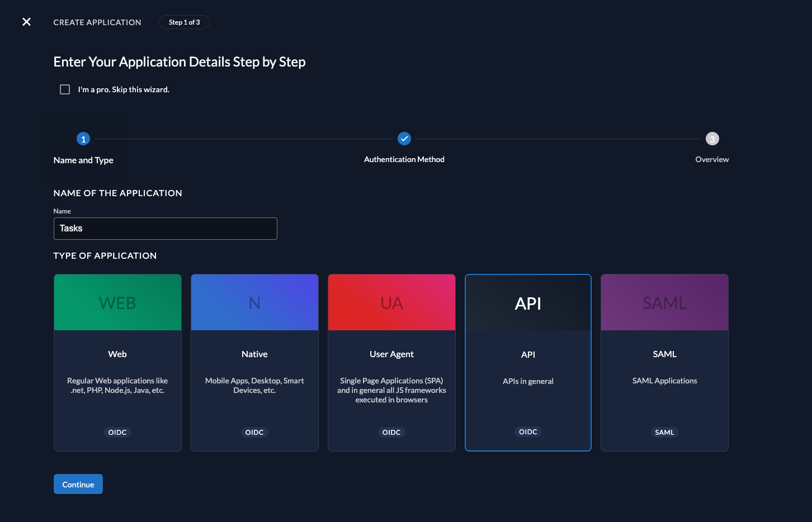The height and width of the screenshot is (522, 812).
Task: Enable the 'I'm a pro. Skip this wizard' checkbox
Action: (x=65, y=89)
